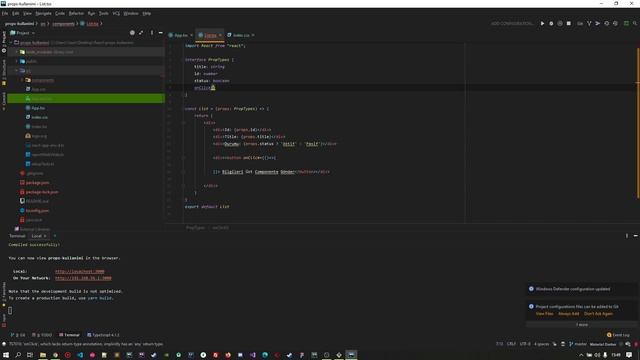Click View Files in the Git notification
640x360 pixels.
coord(544,313)
